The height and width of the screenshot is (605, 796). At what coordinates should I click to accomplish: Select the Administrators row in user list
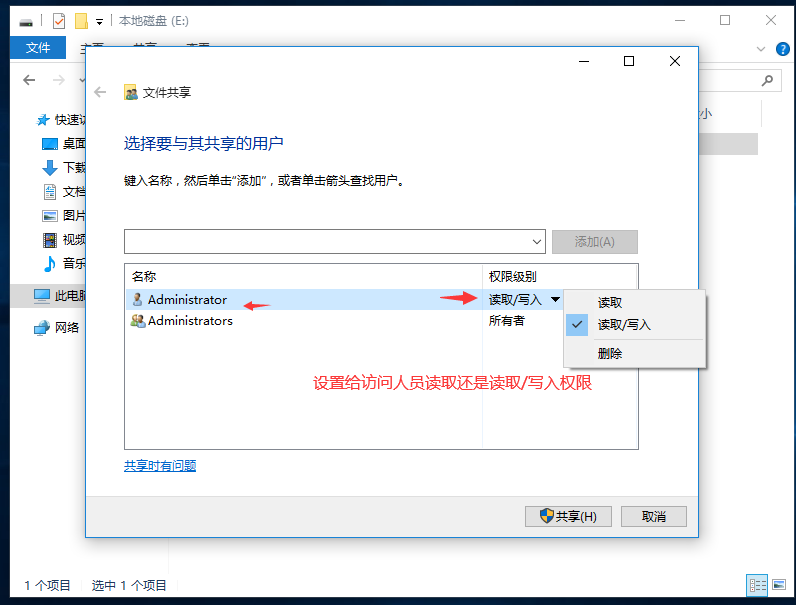pyautogui.click(x=190, y=321)
